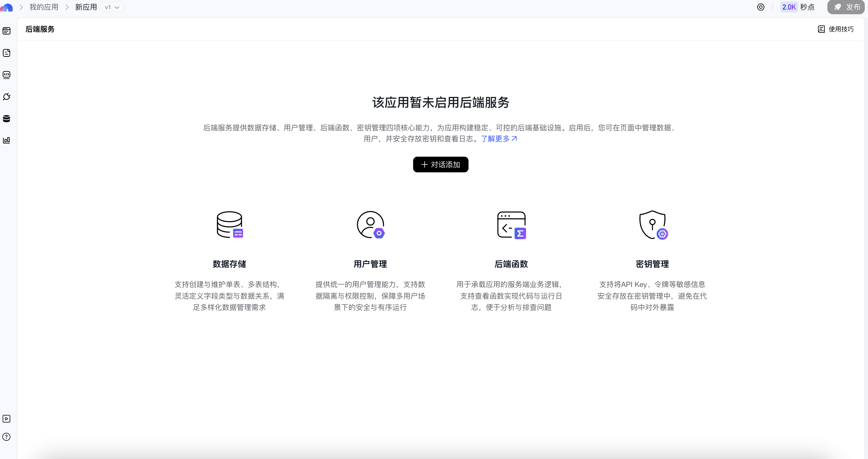Click the 新应用 breadcrumb item
This screenshot has height=459, width=868.
coord(86,7)
